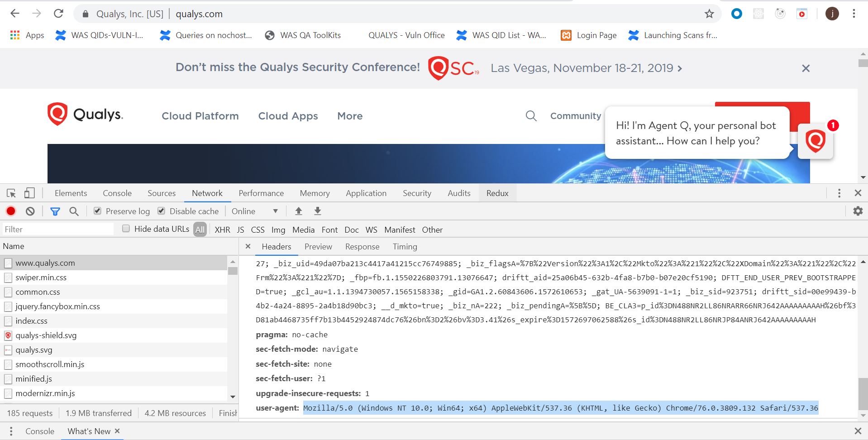Screen dimensions: 868x440
Task: Select the inspect element tool in DevTools
Action: pyautogui.click(x=11, y=193)
